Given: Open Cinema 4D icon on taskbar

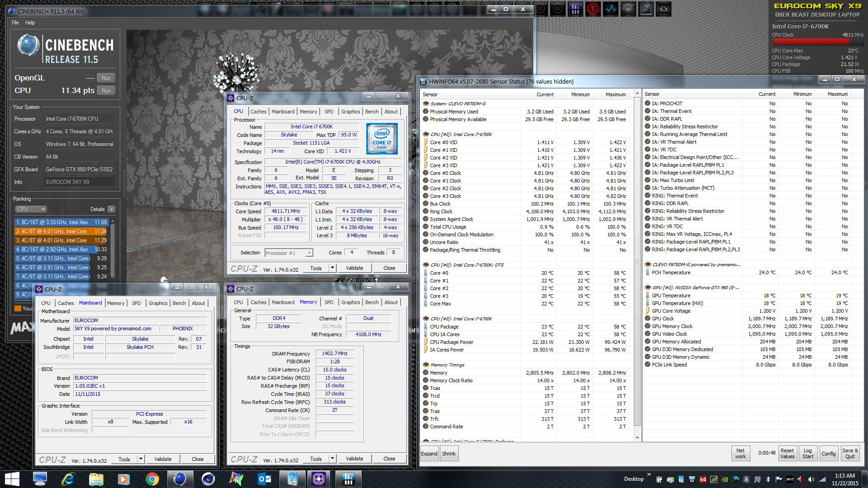Looking at the screenshot, I should (x=208, y=479).
